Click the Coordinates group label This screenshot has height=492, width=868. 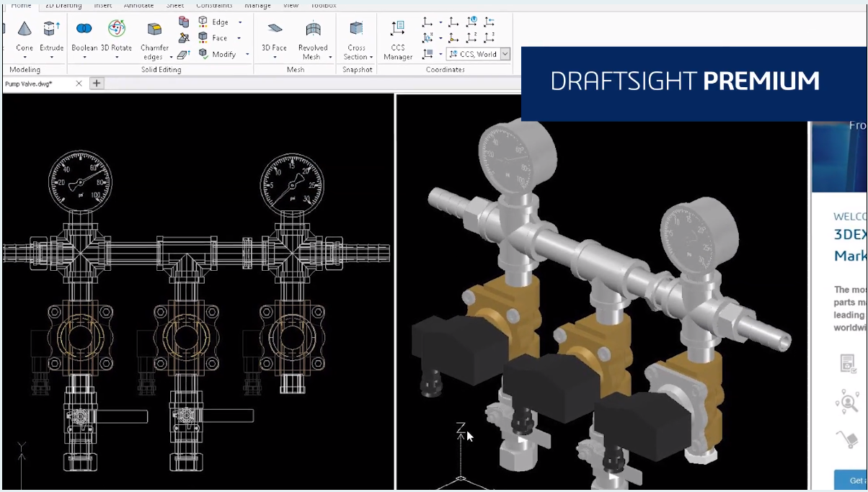click(446, 70)
